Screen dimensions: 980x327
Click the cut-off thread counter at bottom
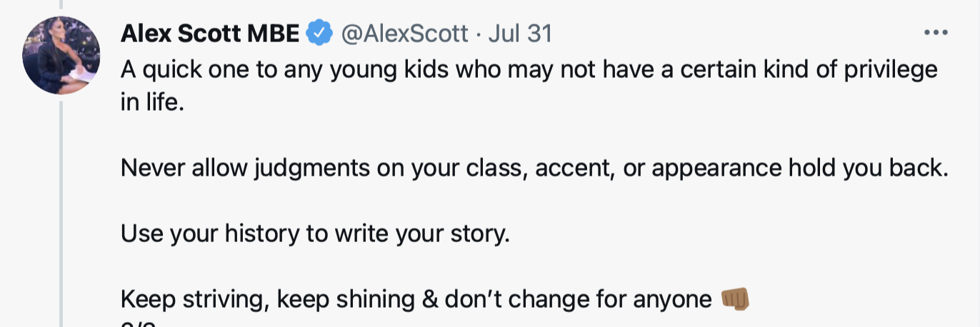[138, 323]
